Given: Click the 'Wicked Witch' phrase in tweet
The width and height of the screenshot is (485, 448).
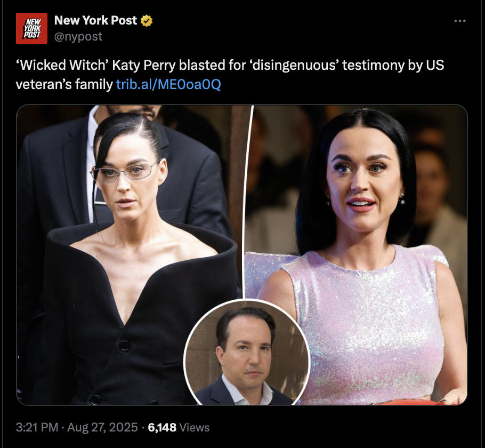Looking at the screenshot, I should [62, 65].
